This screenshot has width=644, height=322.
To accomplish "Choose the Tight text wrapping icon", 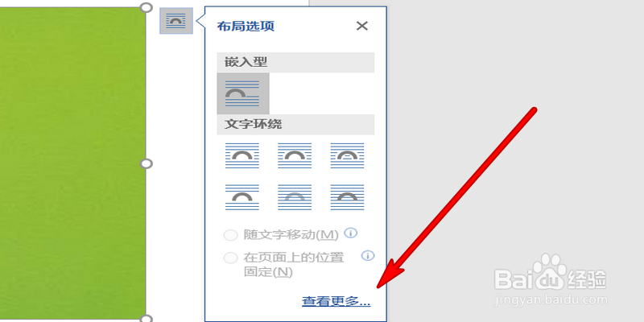I will pos(295,155).
